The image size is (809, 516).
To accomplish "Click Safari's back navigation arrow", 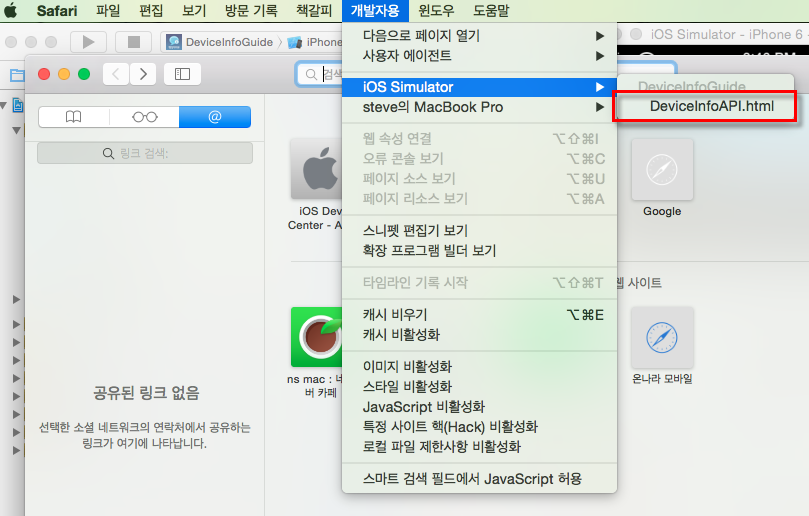I will [117, 74].
